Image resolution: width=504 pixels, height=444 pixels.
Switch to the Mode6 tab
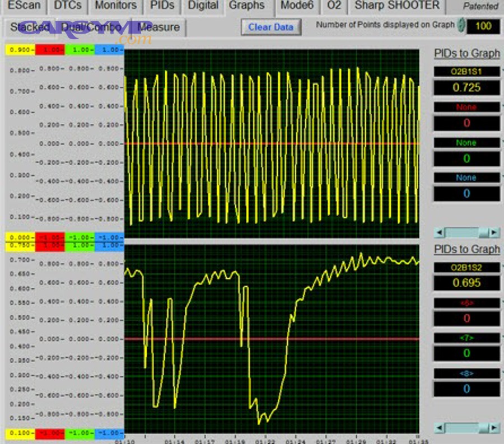[297, 6]
